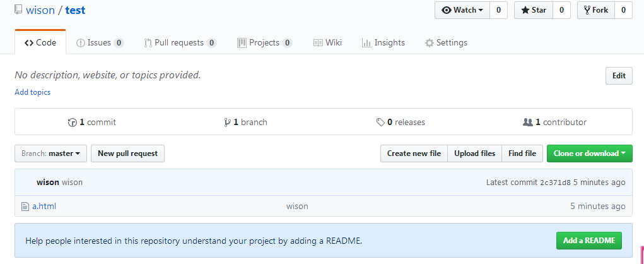
Task: Click the Find file button
Action: pos(522,153)
